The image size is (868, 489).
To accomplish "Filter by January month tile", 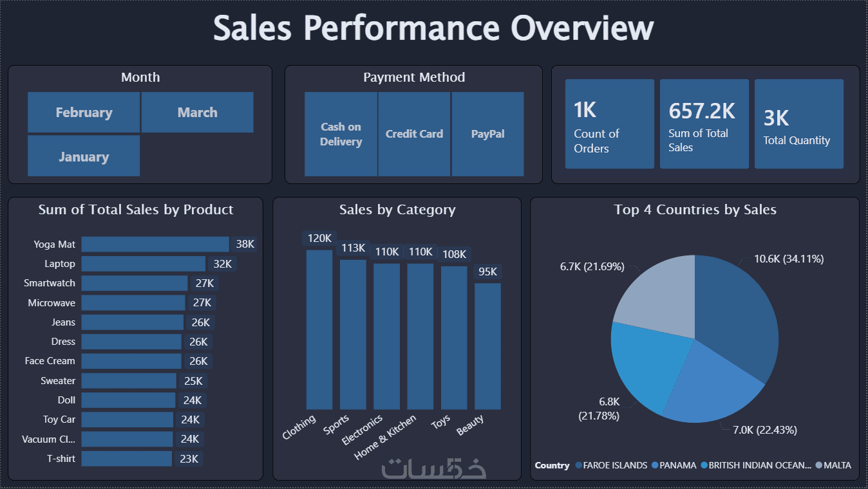I will coord(84,156).
